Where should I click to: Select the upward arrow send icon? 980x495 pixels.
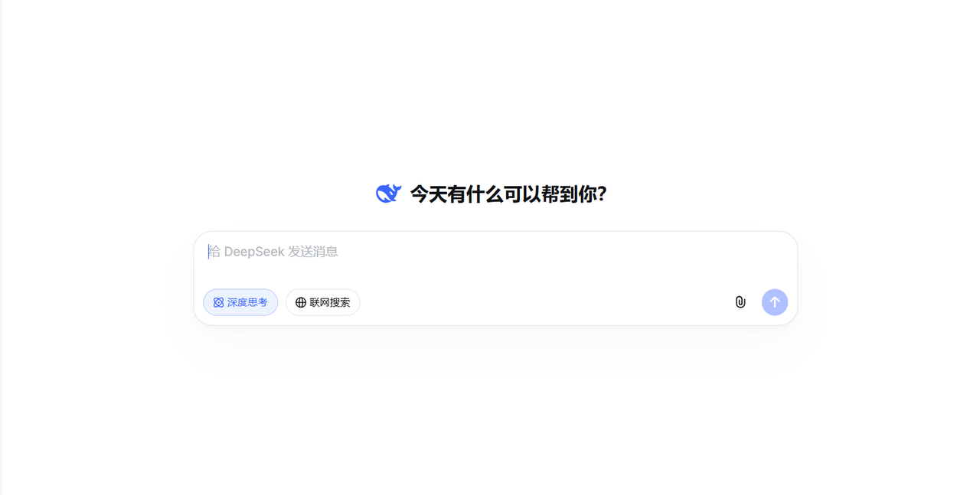(x=775, y=302)
